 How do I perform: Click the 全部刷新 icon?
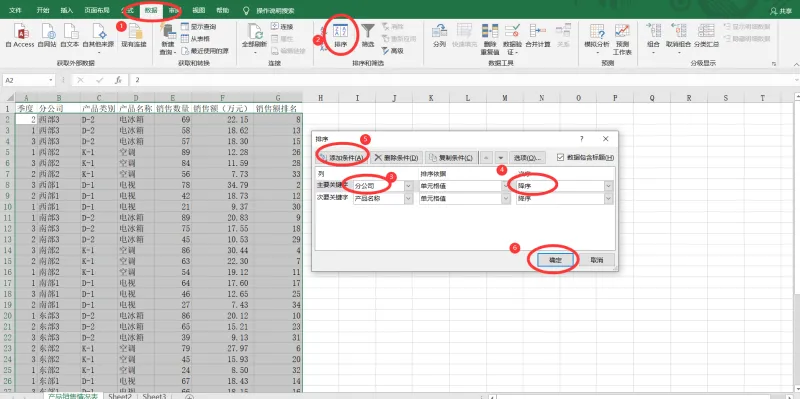coord(254,38)
